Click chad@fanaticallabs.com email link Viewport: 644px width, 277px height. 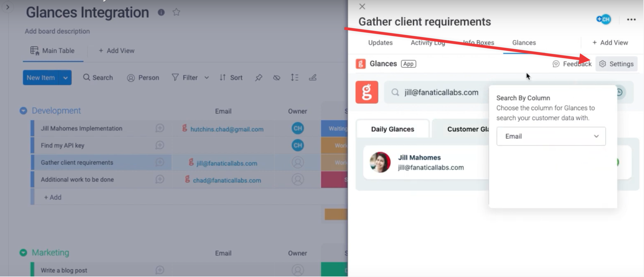227,180
